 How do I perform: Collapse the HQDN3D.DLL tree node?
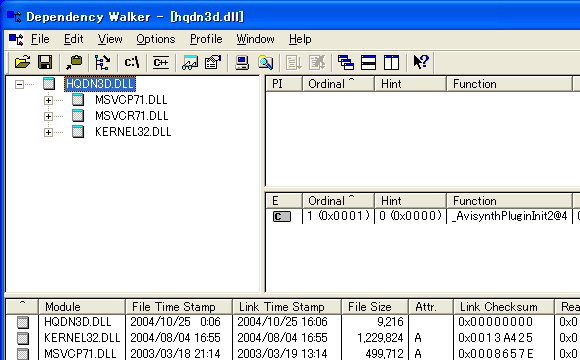pos(19,84)
